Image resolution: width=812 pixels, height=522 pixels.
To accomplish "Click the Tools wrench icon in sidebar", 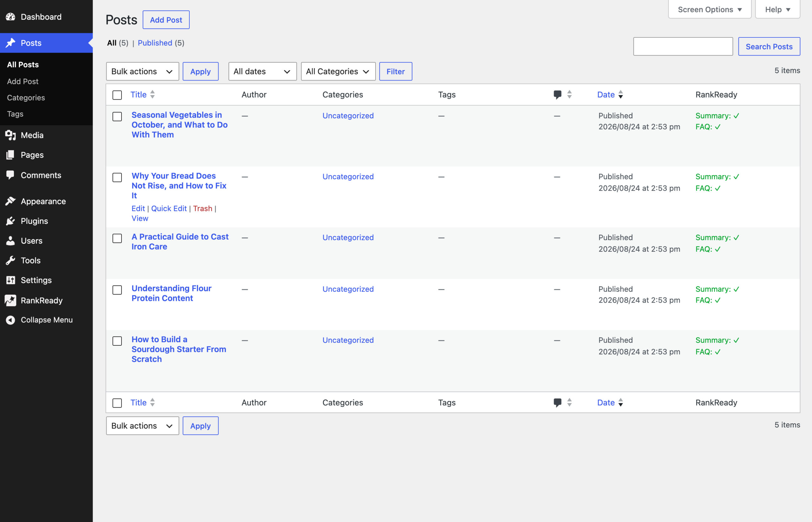I will tap(10, 260).
